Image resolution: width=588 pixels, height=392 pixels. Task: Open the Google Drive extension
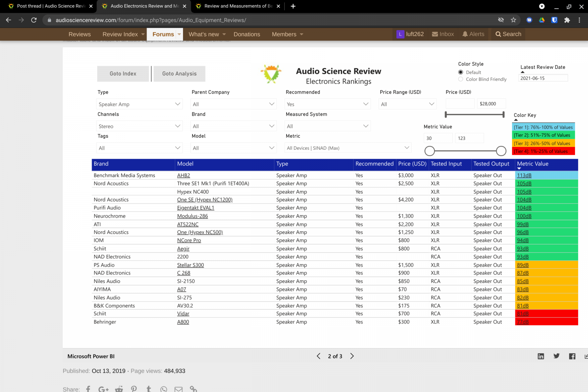click(x=542, y=20)
